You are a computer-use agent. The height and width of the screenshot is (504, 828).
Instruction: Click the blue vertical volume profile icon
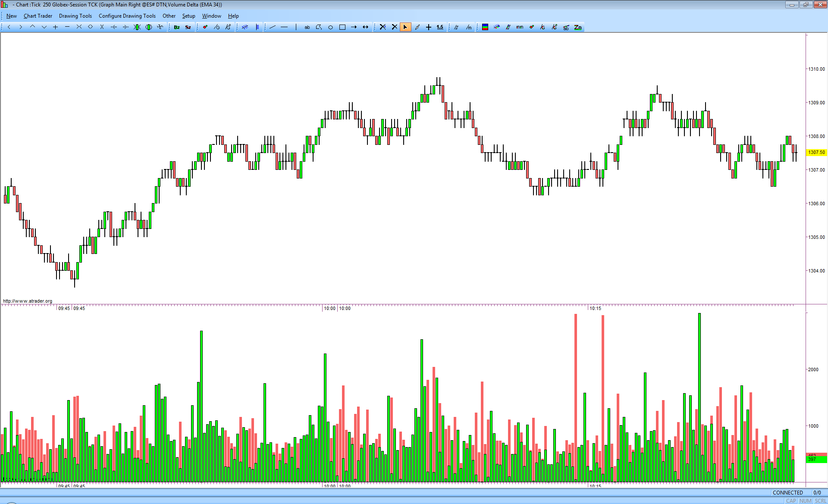click(257, 27)
